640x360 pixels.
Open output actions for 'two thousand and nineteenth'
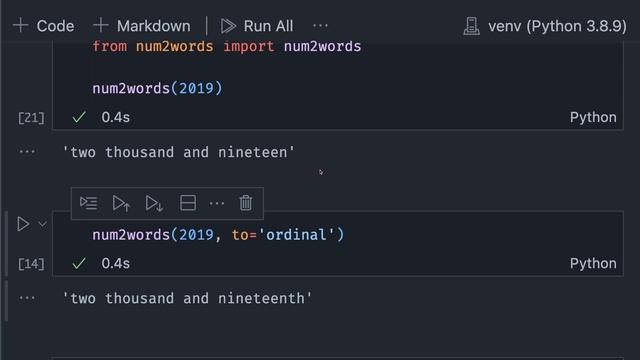pyautogui.click(x=27, y=298)
